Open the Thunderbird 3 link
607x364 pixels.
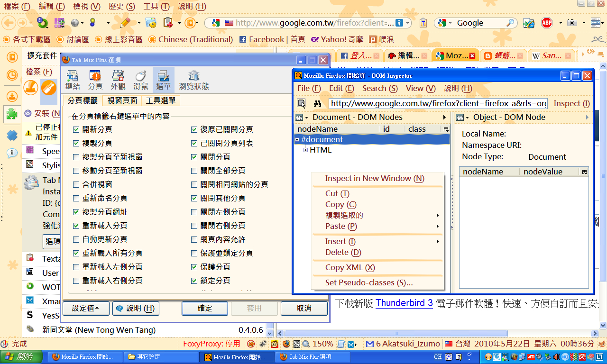click(404, 303)
